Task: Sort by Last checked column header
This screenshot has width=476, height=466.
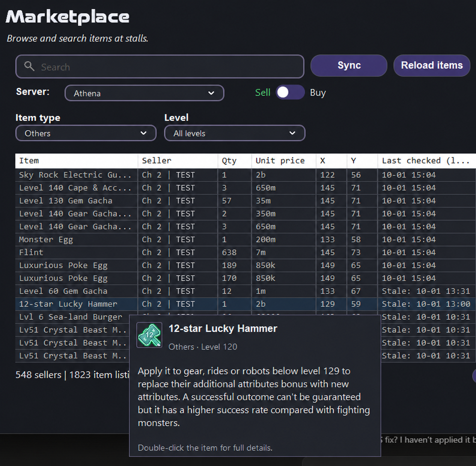Action: (427, 161)
